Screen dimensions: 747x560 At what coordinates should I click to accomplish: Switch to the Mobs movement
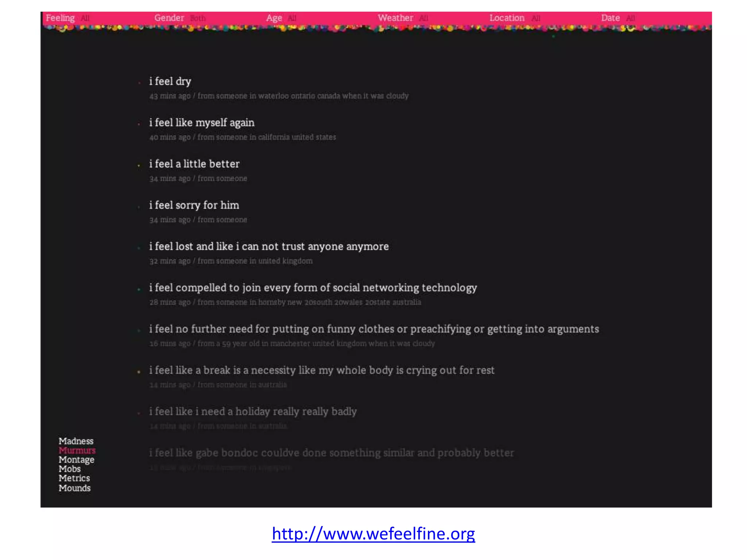pyautogui.click(x=69, y=469)
